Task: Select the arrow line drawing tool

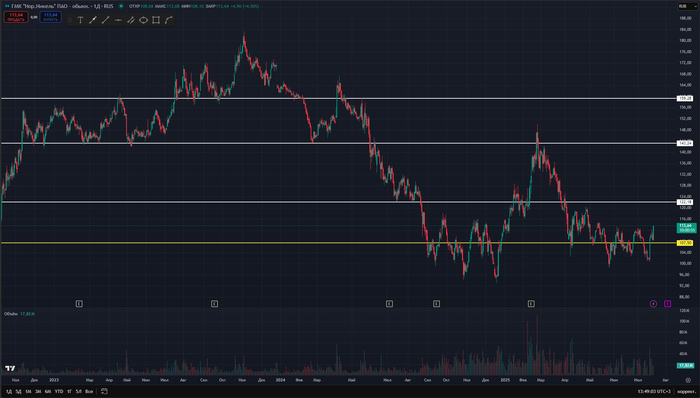Action: point(93,20)
